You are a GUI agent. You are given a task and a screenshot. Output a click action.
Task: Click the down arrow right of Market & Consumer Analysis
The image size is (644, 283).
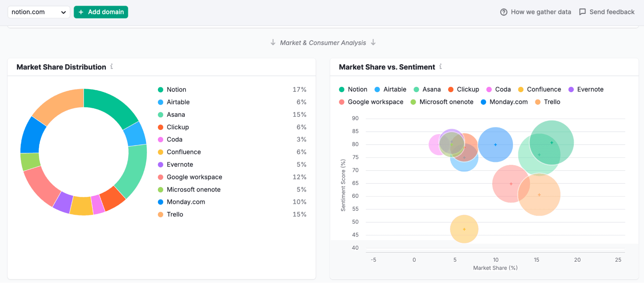tap(373, 43)
